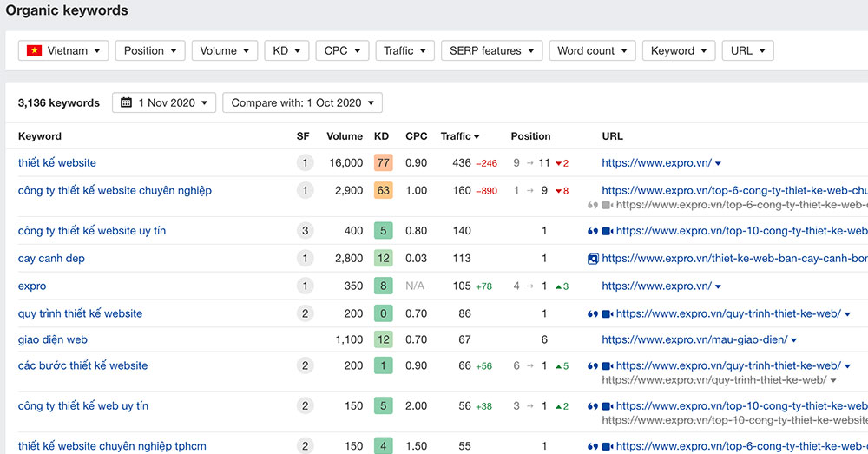Open keyword 'công ty thiết kế website chuyên nghiệp'
Image resolution: width=868 pixels, height=454 pixels.
115,190
